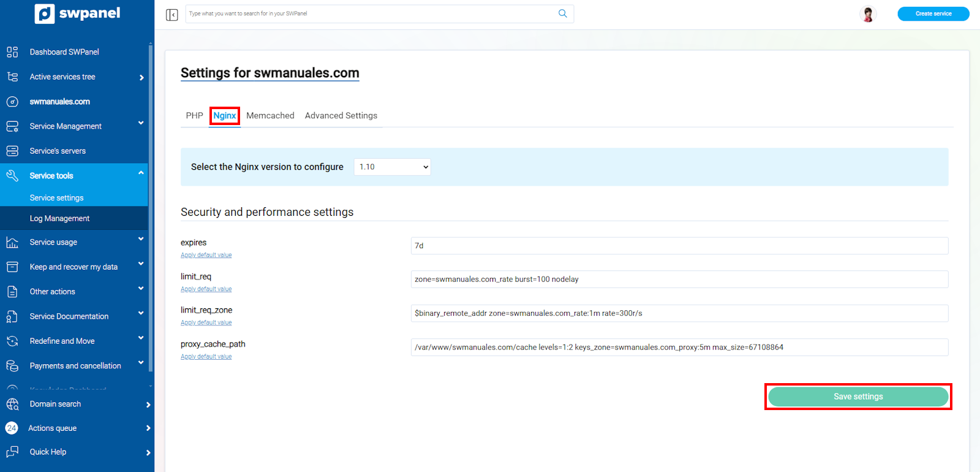Image resolution: width=980 pixels, height=472 pixels.
Task: Open the Nginx version dropdown
Action: coord(392,167)
